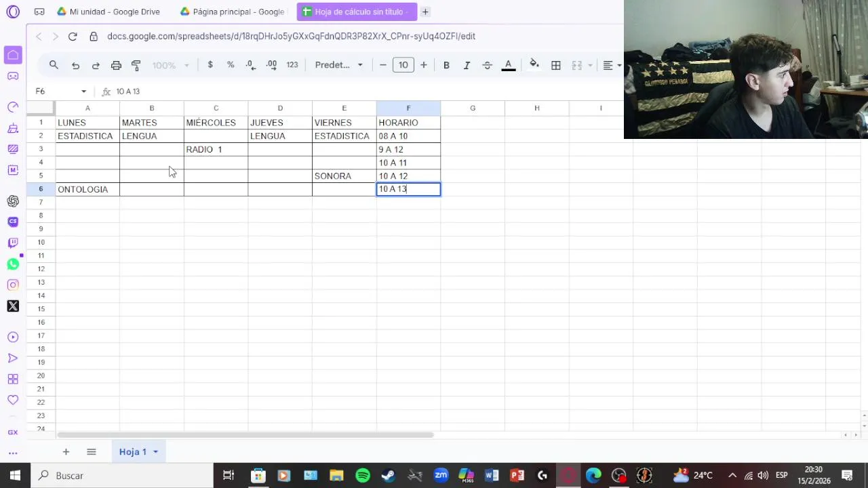Open the borders menu

click(556, 65)
